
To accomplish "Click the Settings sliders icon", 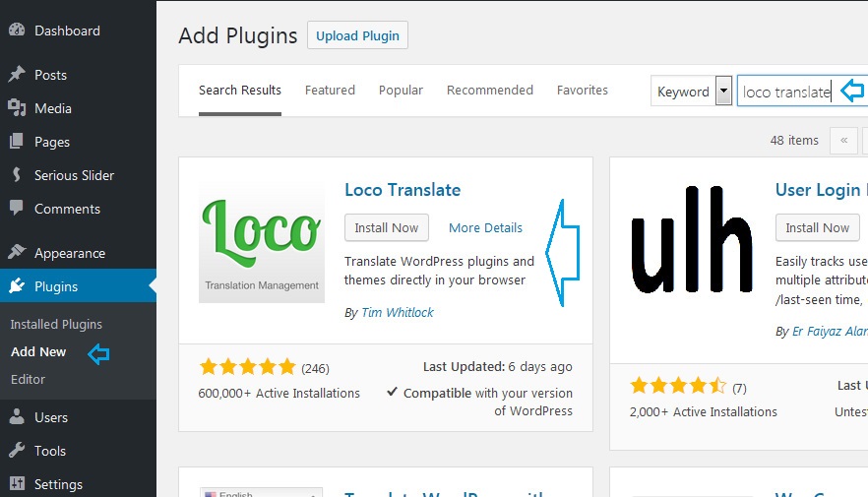I will 17,484.
